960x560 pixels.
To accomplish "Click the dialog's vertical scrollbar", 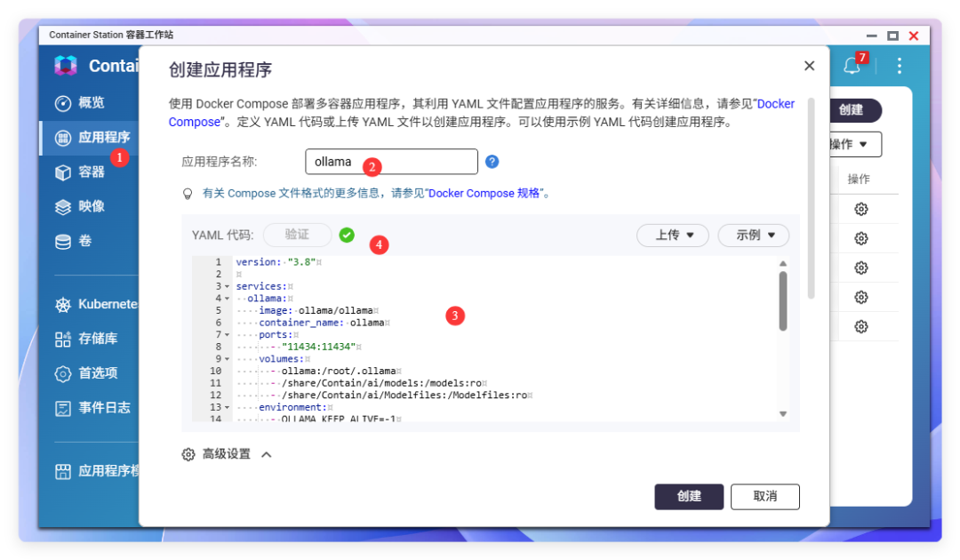I will pos(812,198).
